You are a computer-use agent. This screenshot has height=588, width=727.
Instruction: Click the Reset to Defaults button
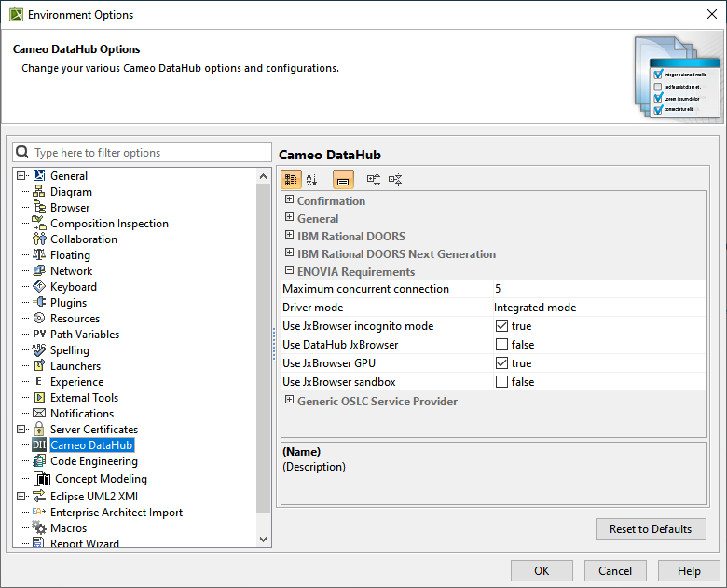tap(651, 529)
